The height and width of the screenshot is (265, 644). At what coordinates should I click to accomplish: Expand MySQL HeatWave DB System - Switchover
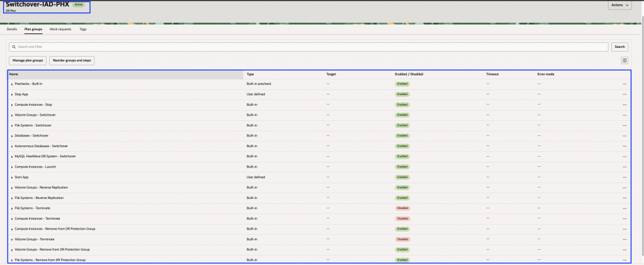(12, 157)
